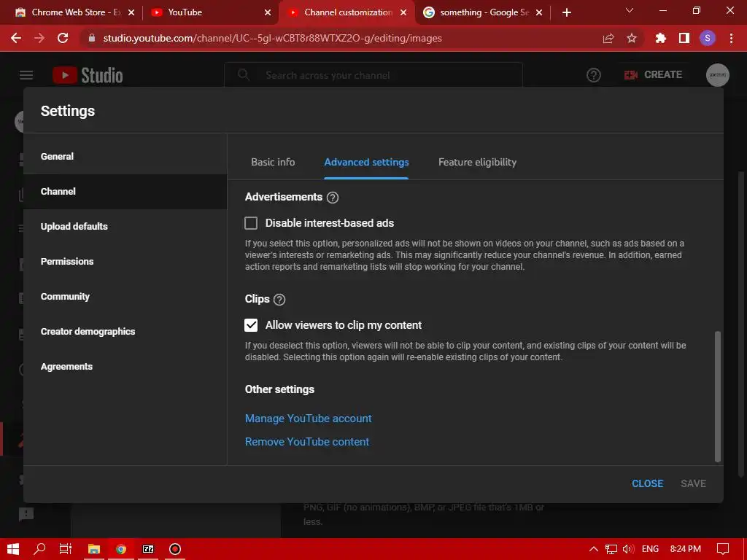Image resolution: width=747 pixels, height=560 pixels.
Task: Click the channel avatar in the Studio header
Action: tap(718, 75)
